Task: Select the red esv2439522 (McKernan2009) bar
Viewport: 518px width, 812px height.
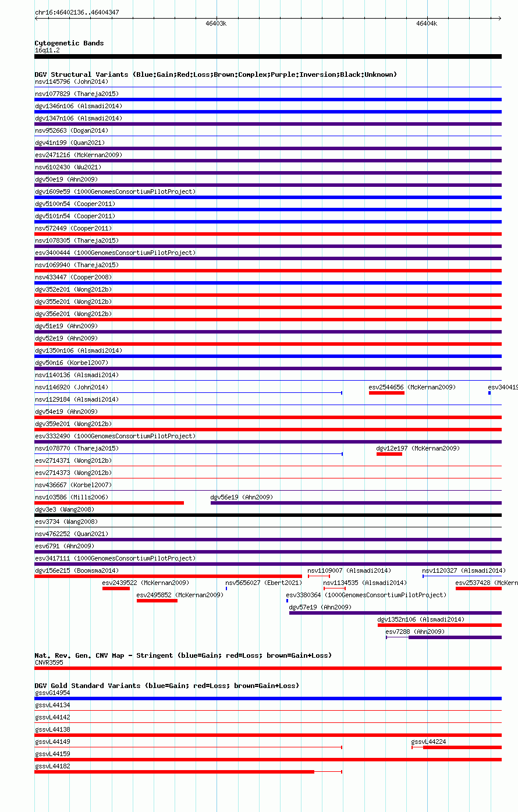Action: [x=116, y=588]
